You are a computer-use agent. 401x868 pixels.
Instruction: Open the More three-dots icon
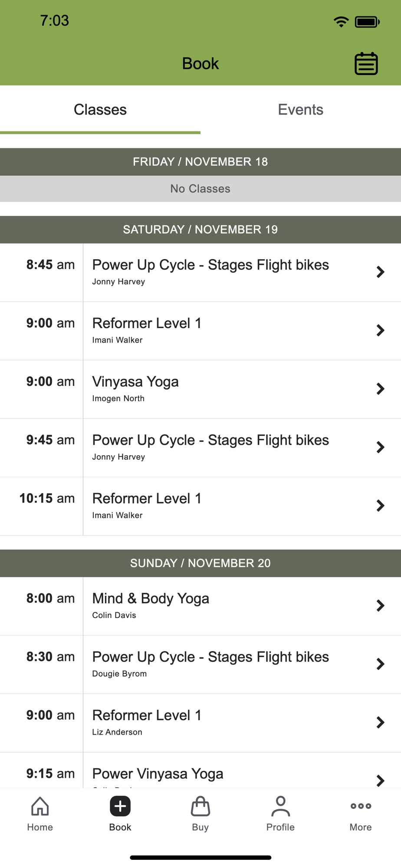[x=361, y=806]
